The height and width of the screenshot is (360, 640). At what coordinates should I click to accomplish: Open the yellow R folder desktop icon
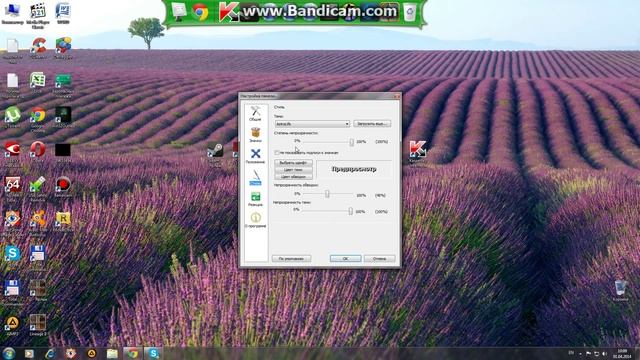pyautogui.click(x=63, y=221)
